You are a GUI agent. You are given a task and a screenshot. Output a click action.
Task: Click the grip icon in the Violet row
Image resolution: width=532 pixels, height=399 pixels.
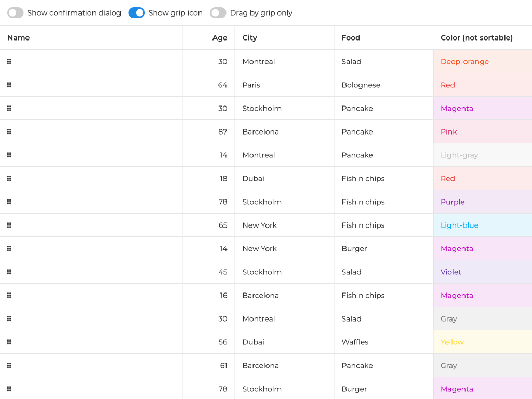(9, 272)
